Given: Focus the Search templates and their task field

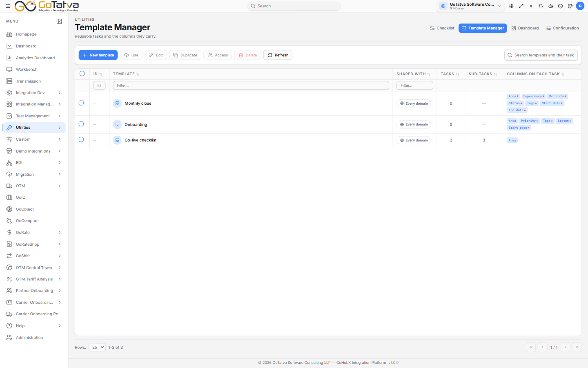Looking at the screenshot, I should point(541,55).
